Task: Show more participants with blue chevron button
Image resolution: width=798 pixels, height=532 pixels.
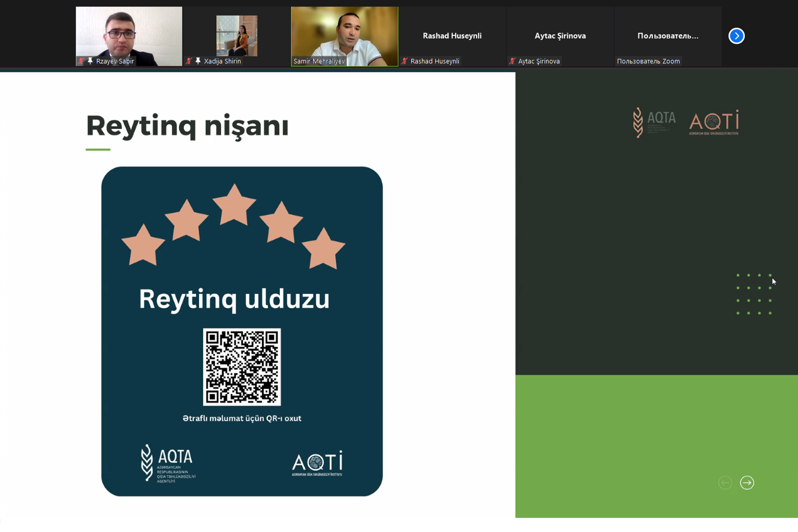Action: pos(736,36)
